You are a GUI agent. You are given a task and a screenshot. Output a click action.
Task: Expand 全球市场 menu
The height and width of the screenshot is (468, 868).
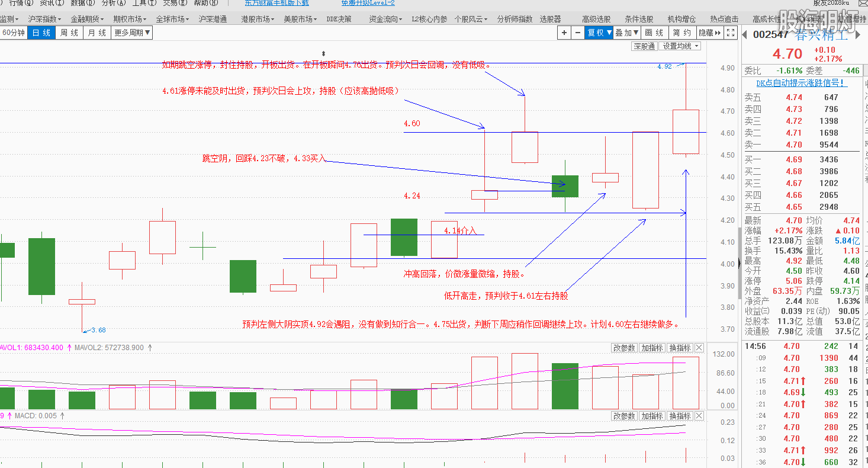point(172,19)
